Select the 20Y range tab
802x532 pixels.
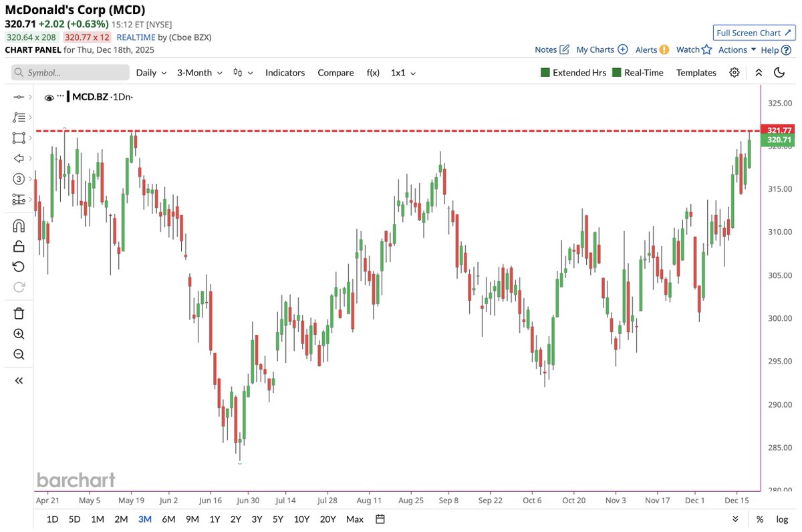pos(327,519)
